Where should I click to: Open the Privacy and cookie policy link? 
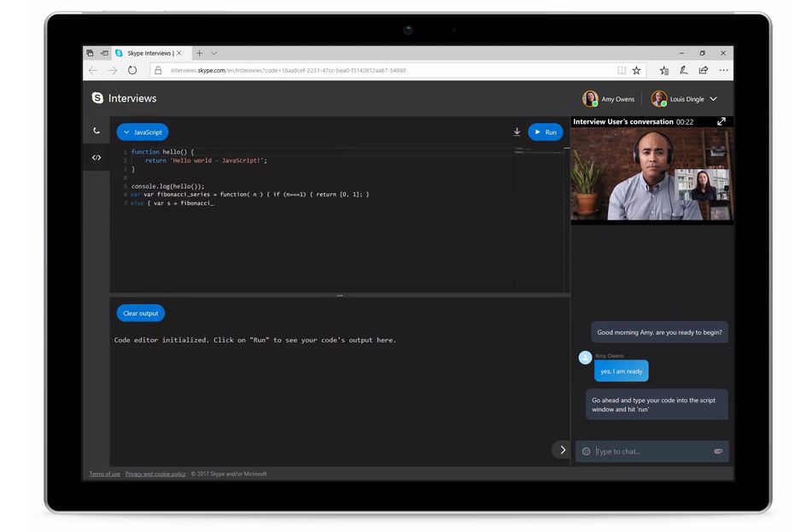(155, 474)
